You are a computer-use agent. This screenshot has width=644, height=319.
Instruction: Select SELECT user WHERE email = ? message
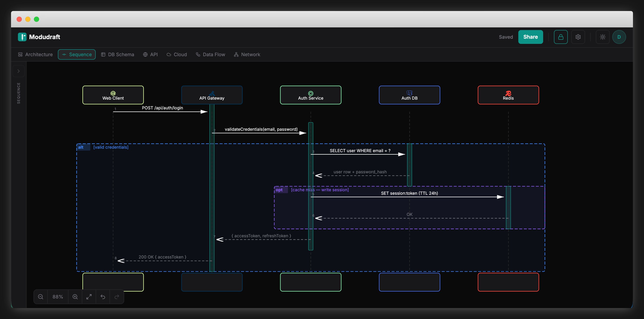(360, 150)
